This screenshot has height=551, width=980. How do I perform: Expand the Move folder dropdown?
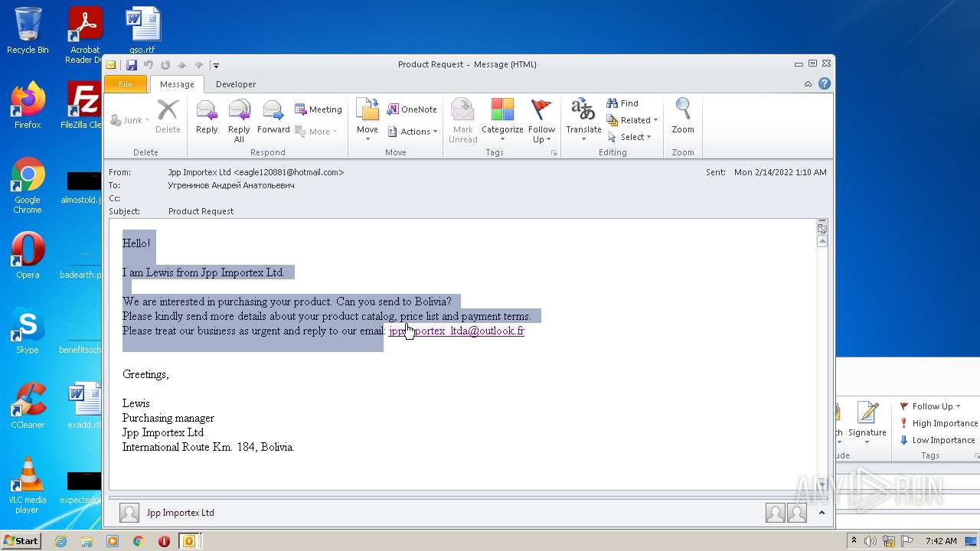coord(367,121)
